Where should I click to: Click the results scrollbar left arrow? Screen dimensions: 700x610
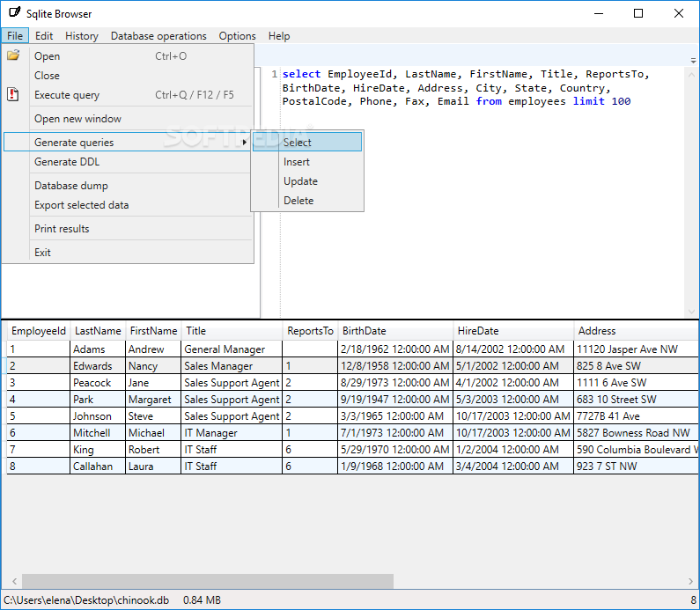coord(14,581)
